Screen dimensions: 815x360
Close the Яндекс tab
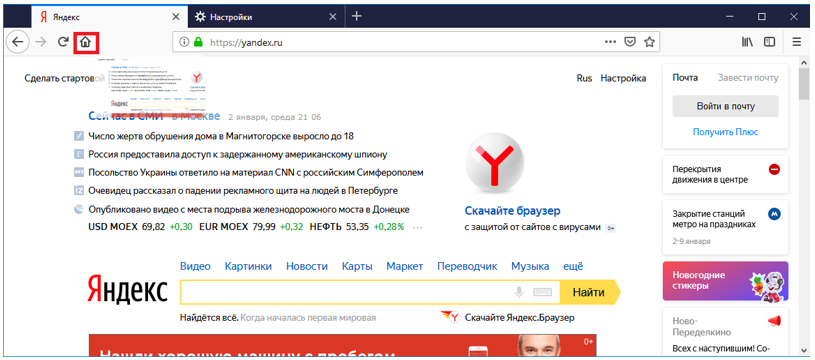176,17
